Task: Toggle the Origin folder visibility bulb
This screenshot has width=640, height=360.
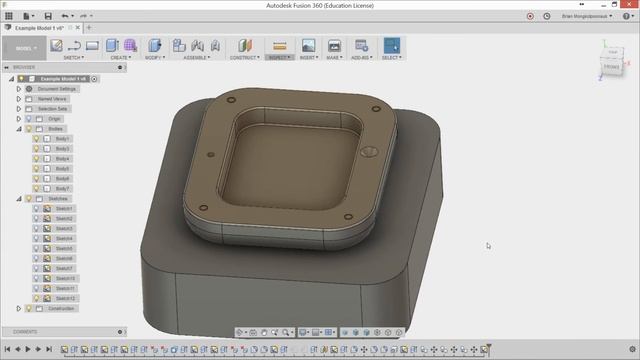Action: 29,119
